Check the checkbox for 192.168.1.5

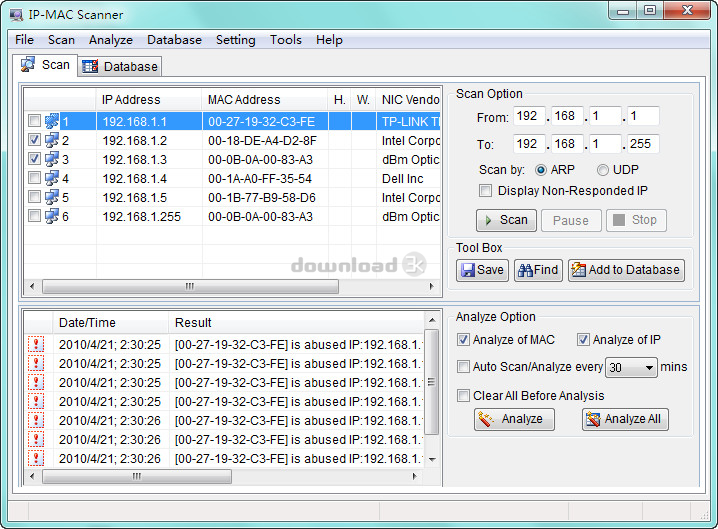click(x=34, y=196)
